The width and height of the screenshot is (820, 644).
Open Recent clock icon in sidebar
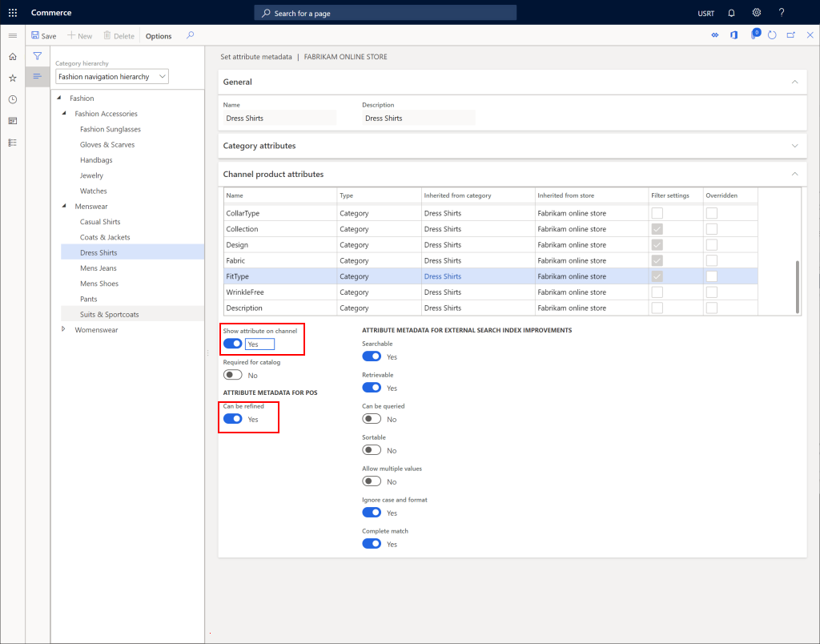coord(12,99)
